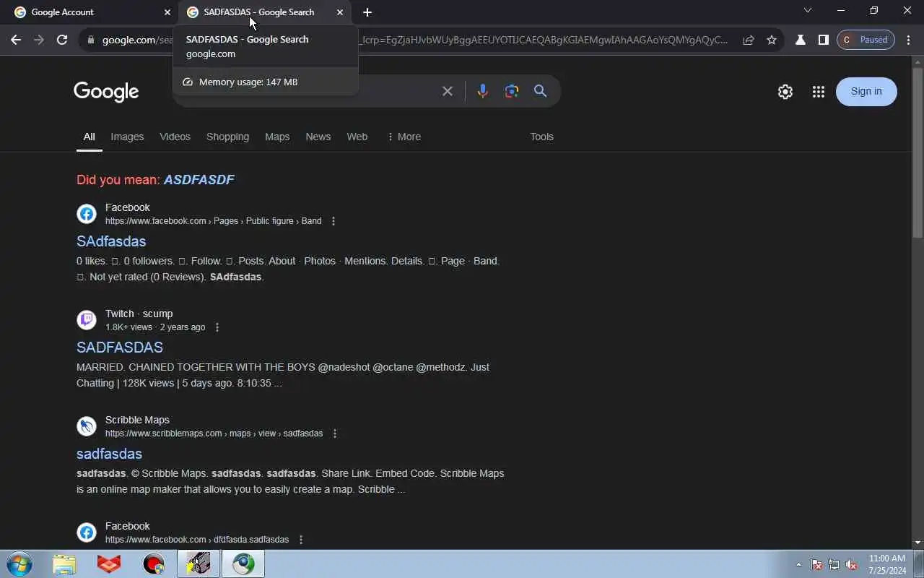Open the SAdfasdas Facebook result

point(111,241)
